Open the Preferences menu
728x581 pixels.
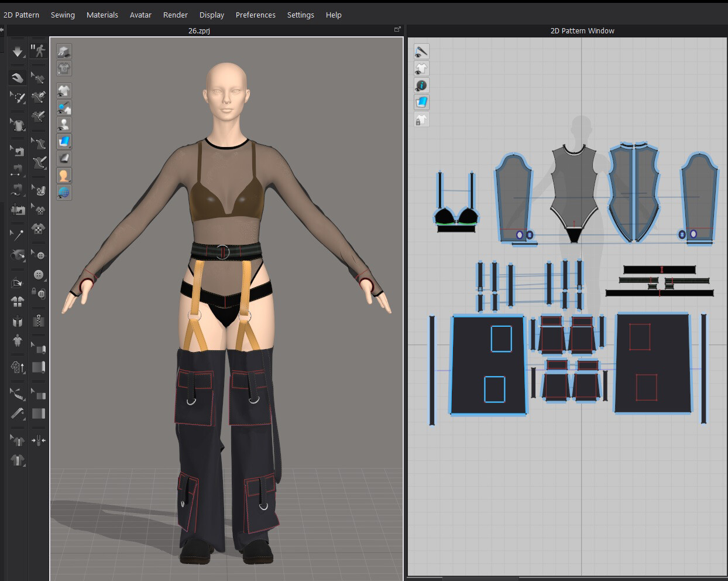point(256,15)
